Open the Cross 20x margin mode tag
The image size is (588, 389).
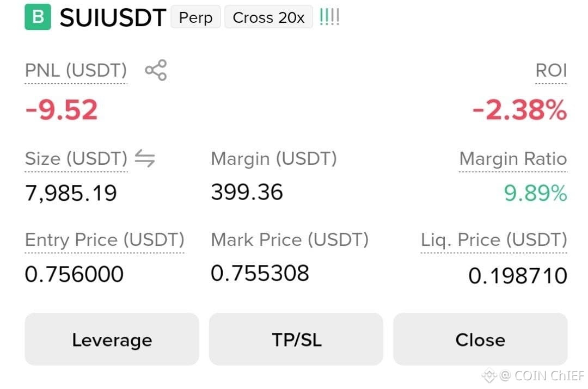[268, 17]
